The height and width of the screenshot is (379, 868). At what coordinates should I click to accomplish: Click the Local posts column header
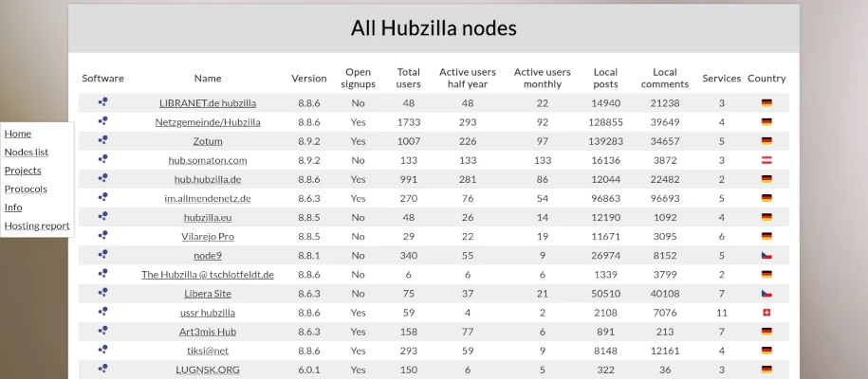(605, 78)
